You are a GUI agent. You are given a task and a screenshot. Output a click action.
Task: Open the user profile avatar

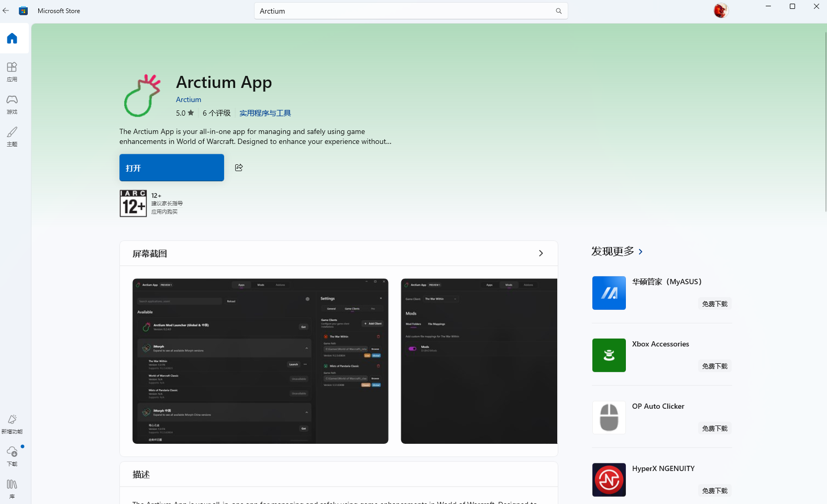coord(721,10)
